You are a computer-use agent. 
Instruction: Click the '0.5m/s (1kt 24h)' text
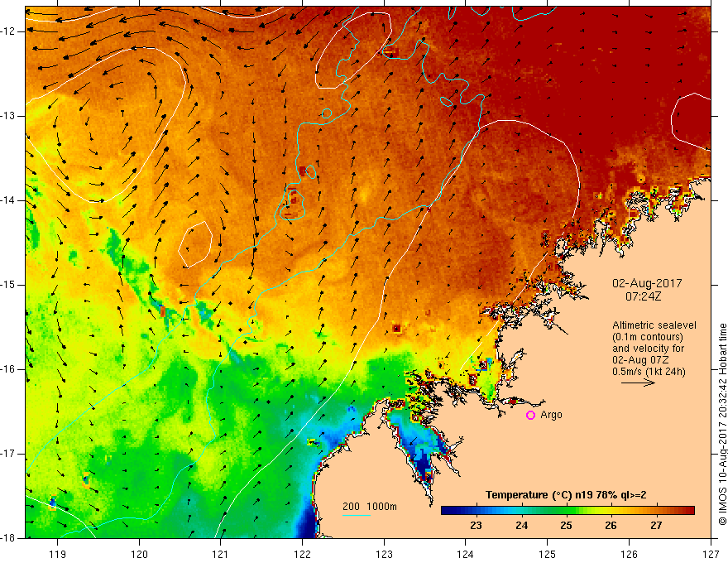(649, 372)
